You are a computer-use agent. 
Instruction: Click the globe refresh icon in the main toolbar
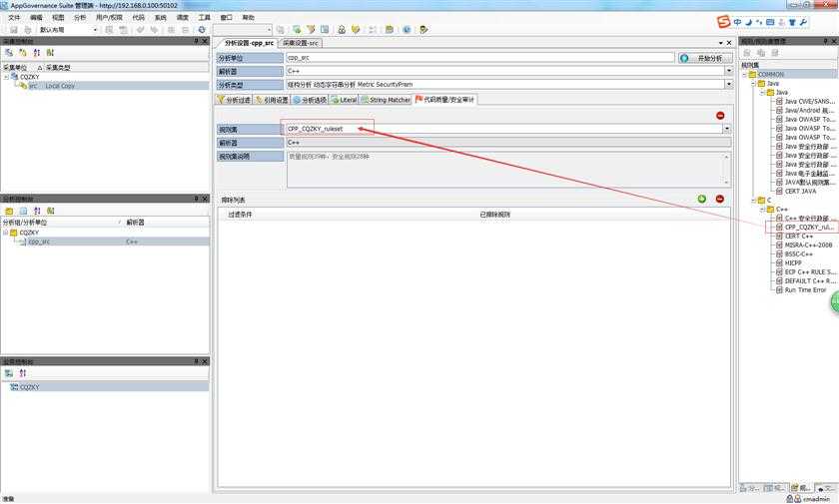202,30
